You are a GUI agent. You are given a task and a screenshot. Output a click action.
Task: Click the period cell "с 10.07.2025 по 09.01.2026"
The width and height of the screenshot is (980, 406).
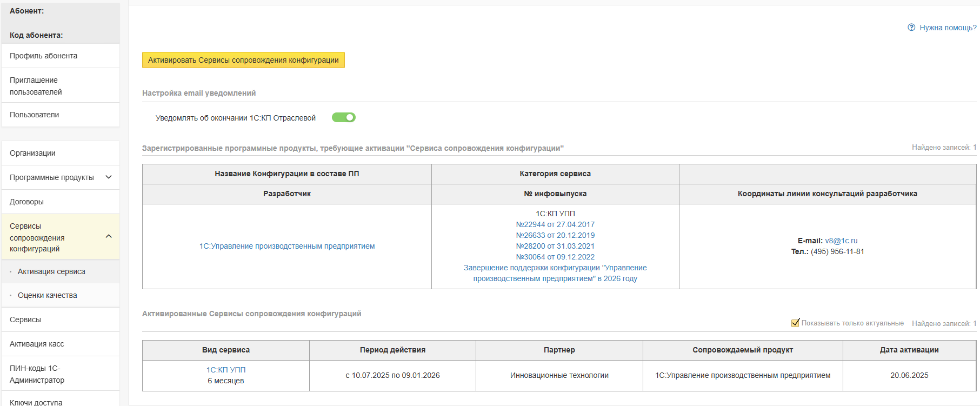point(392,375)
